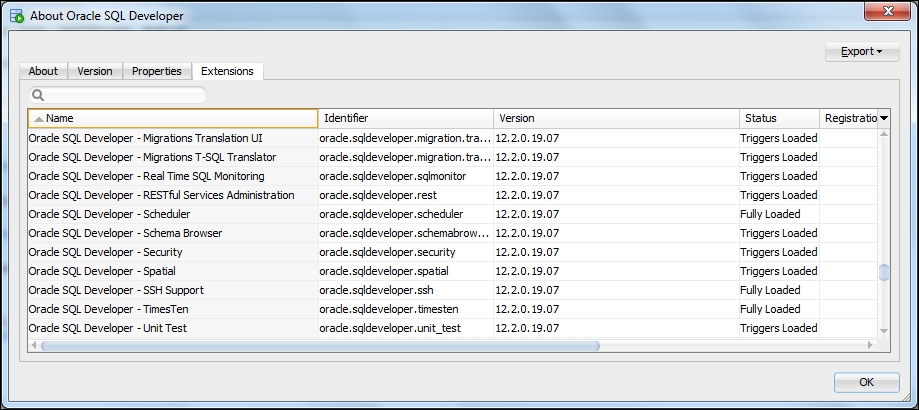
Task: Sort by the Version column header
Action: [x=617, y=118]
